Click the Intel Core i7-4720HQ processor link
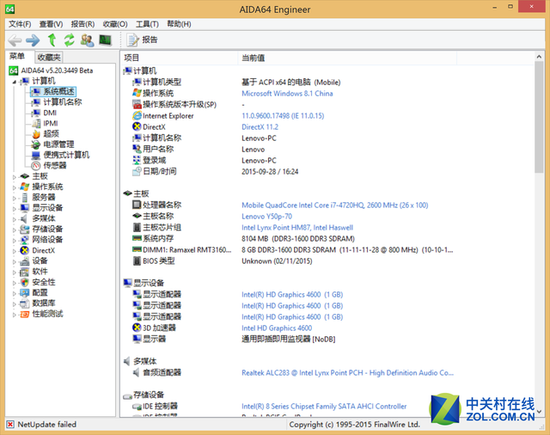 (x=335, y=205)
